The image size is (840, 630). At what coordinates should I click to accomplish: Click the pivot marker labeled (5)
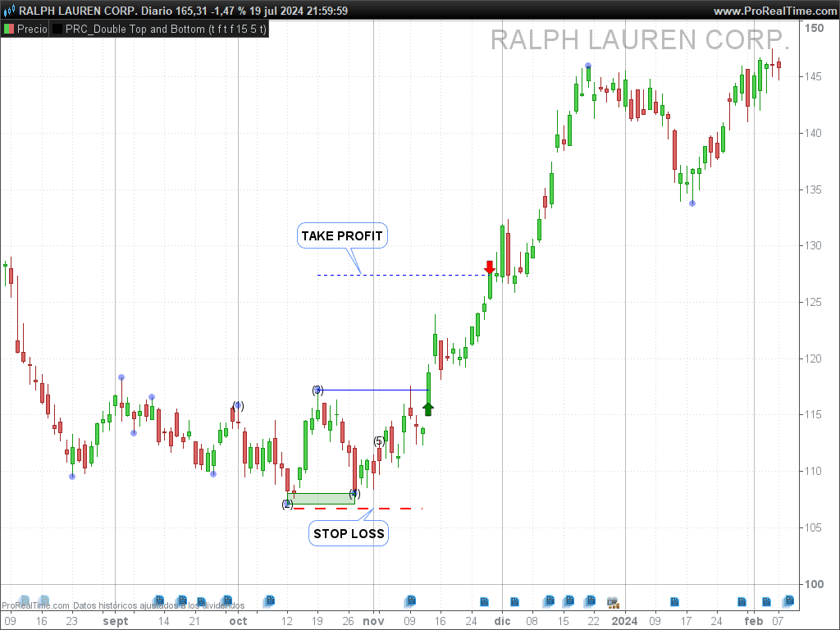pyautogui.click(x=379, y=441)
